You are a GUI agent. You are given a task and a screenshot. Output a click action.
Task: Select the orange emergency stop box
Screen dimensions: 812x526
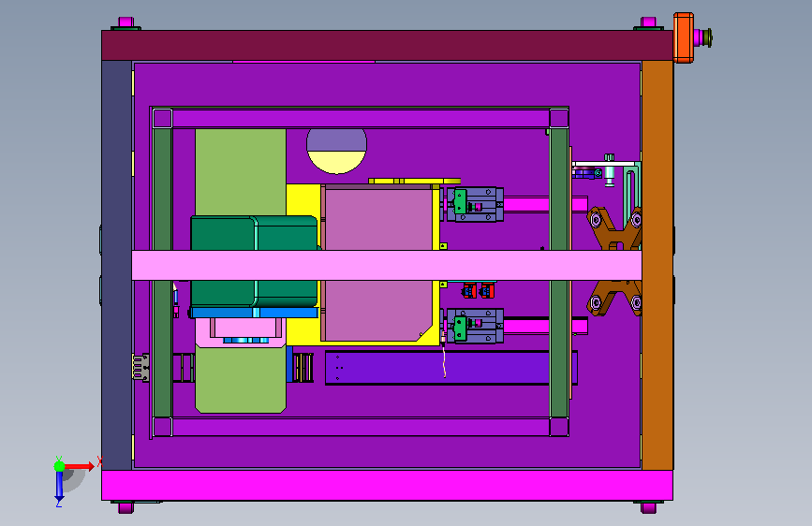tap(684, 37)
